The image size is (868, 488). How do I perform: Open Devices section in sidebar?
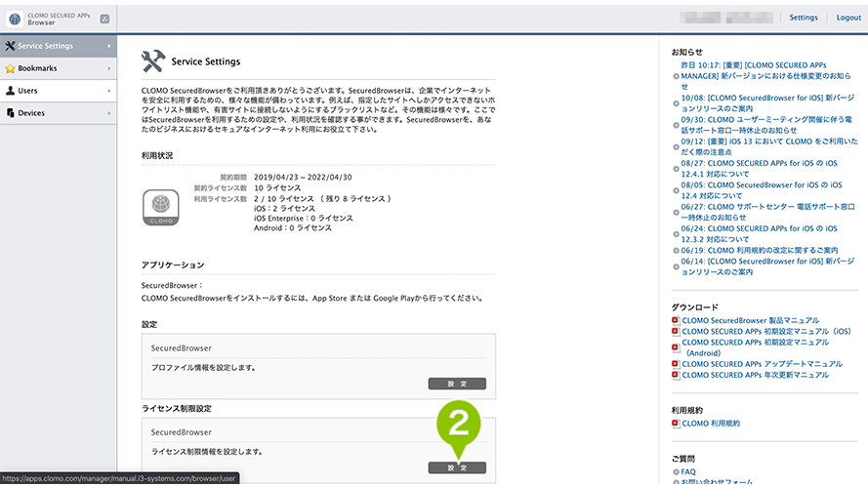tap(59, 113)
